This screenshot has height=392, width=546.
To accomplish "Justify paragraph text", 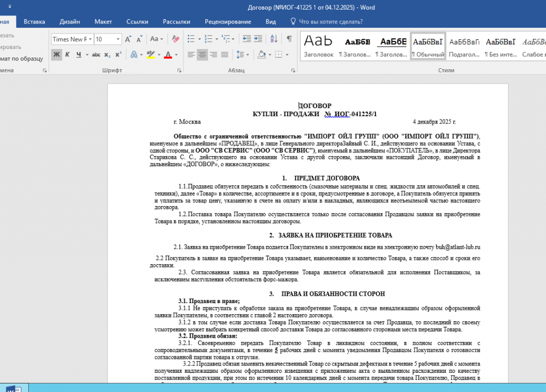I will 224,55.
